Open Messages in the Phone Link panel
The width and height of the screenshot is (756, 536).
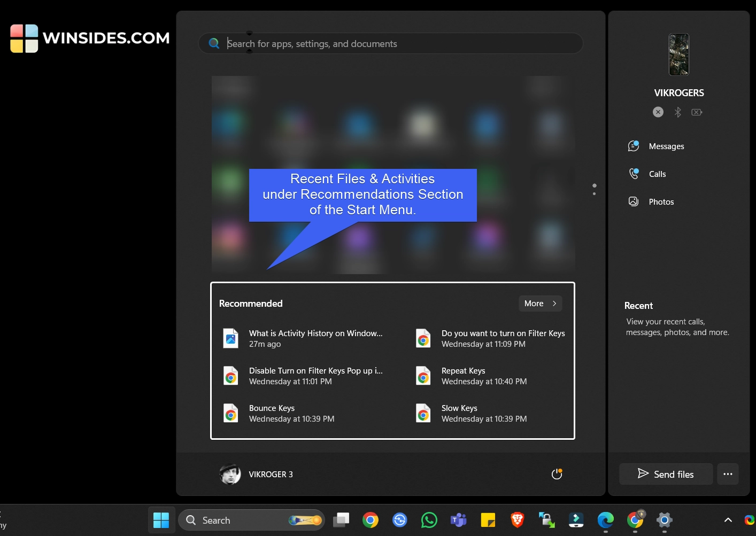[656, 146]
